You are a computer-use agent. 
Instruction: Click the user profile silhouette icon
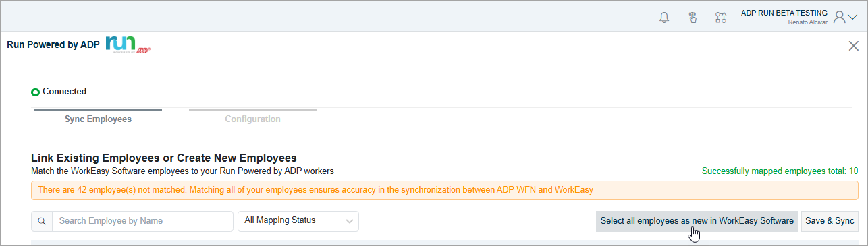pos(840,18)
